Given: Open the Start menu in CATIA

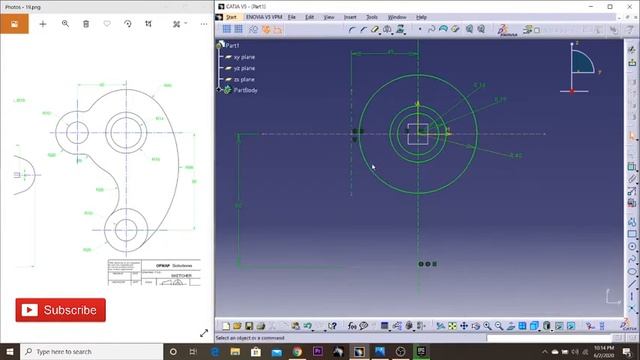Looking at the screenshot, I should [231, 17].
